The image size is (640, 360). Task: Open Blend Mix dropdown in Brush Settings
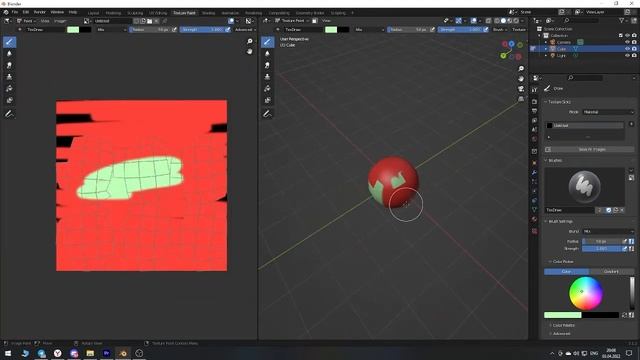[x=608, y=231]
